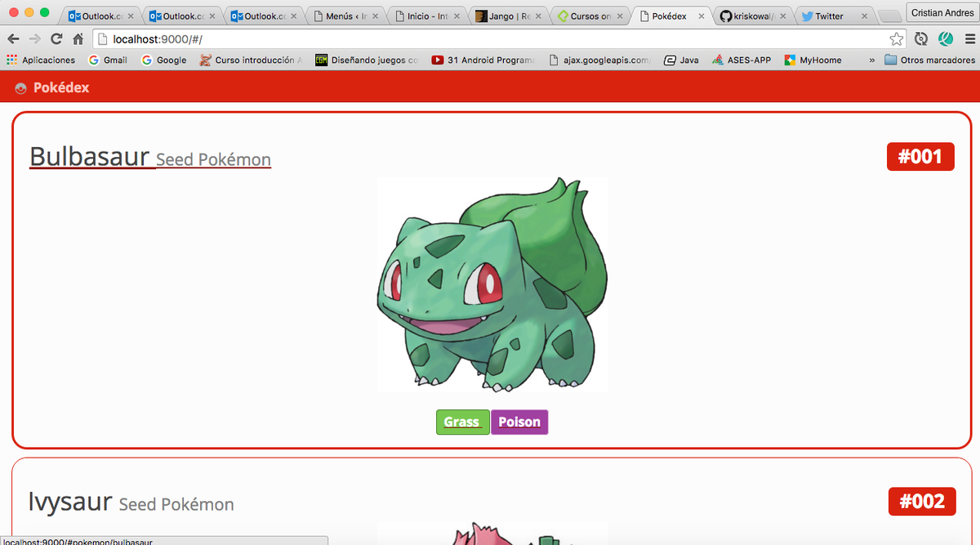The width and height of the screenshot is (980, 545).
Task: Open the ASES-APP bookmark
Action: pos(742,60)
